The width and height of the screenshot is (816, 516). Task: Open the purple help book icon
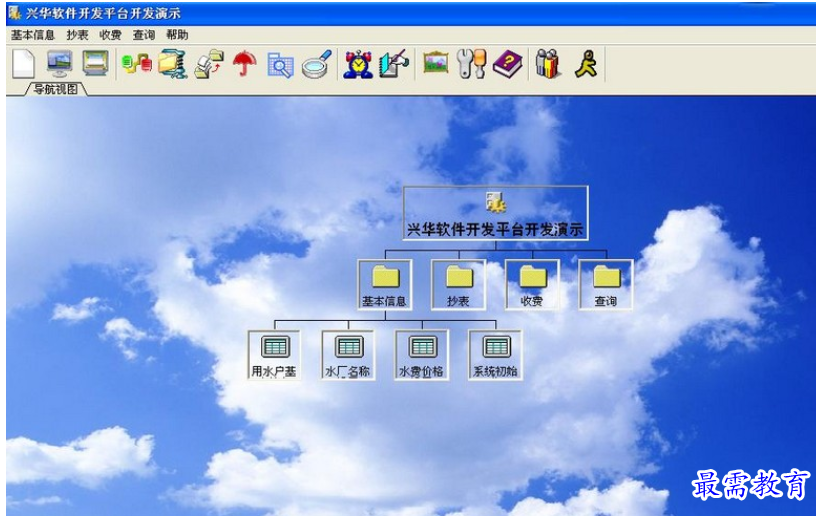pos(508,64)
